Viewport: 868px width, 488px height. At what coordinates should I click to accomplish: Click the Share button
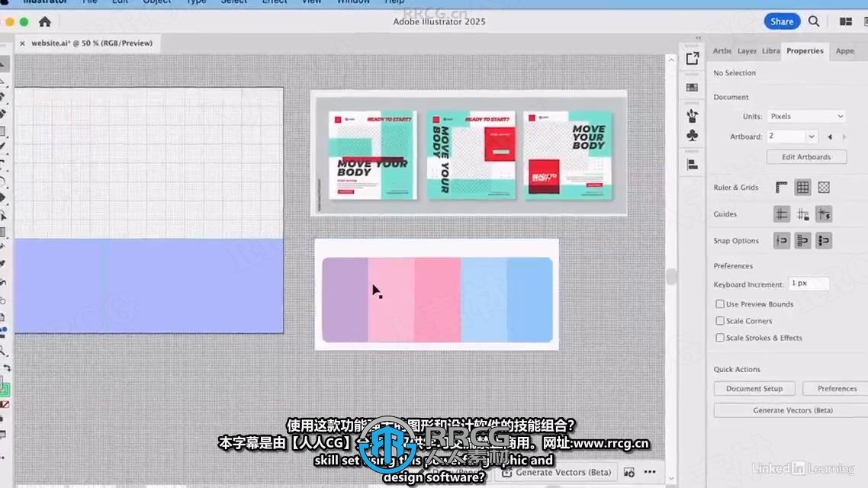[x=782, y=21]
